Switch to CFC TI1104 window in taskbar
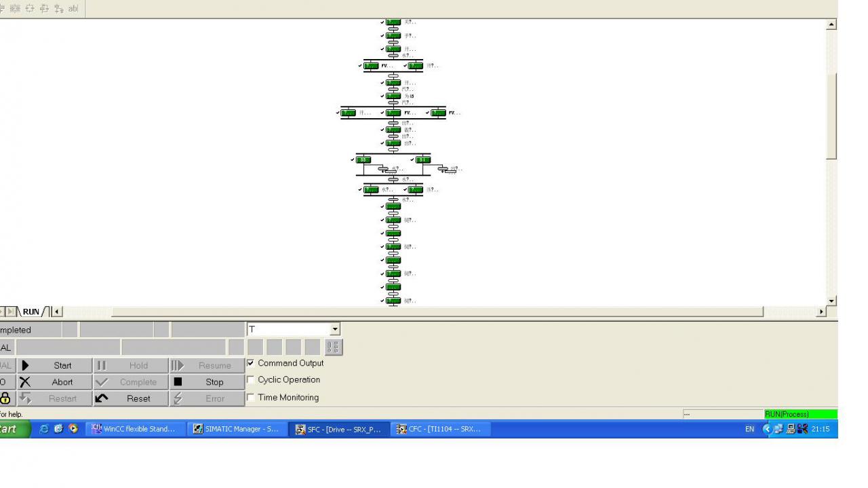This screenshot has width=868, height=488. pyautogui.click(x=440, y=429)
